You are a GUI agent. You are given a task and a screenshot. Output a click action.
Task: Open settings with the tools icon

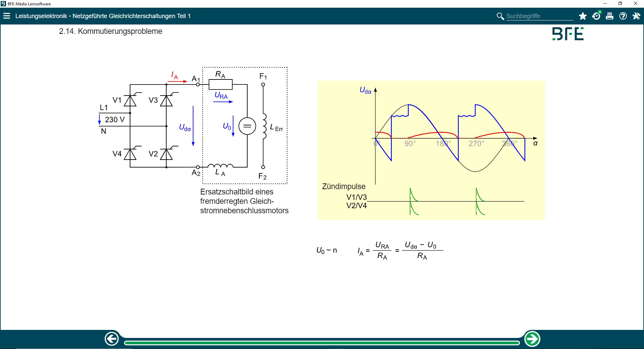[x=636, y=16]
